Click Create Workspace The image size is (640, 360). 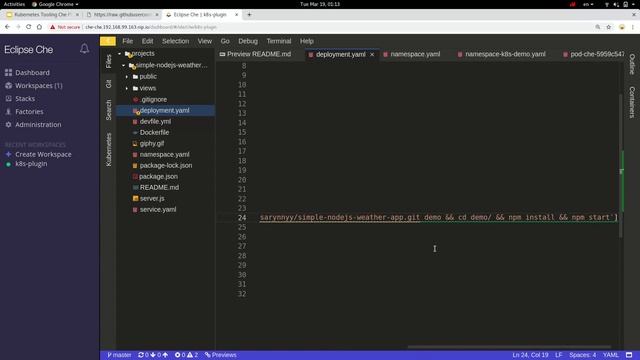click(x=43, y=154)
